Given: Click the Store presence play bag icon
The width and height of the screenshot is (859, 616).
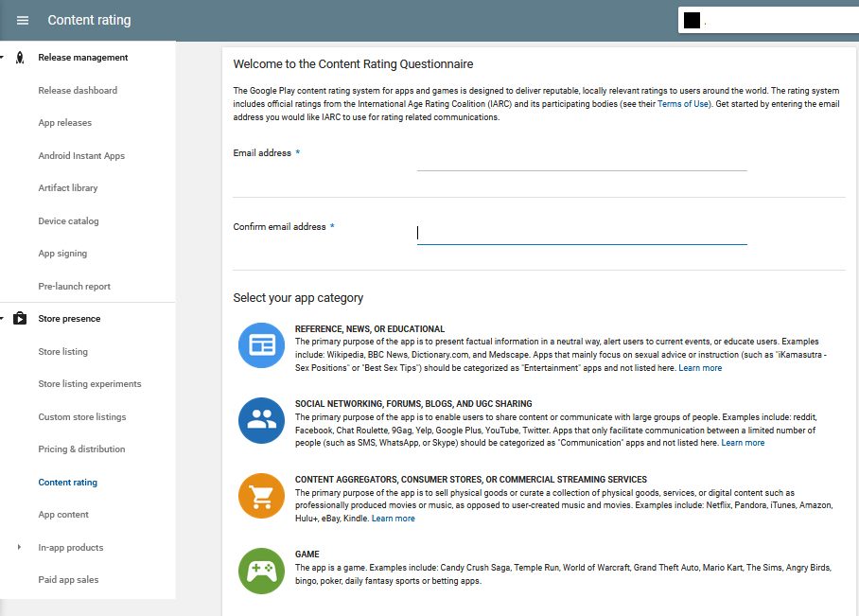Looking at the screenshot, I should pyautogui.click(x=20, y=319).
